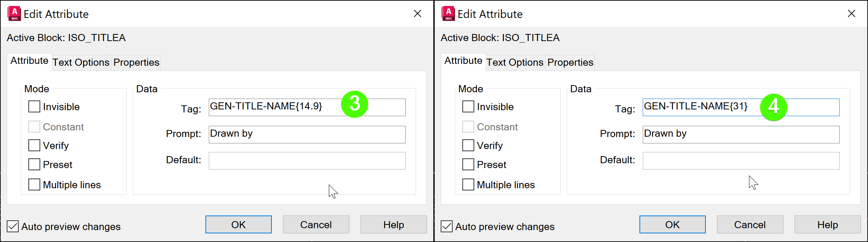Enable Invisible mode in left dialog
Image resolution: width=868 pixels, height=242 pixels.
(x=34, y=107)
